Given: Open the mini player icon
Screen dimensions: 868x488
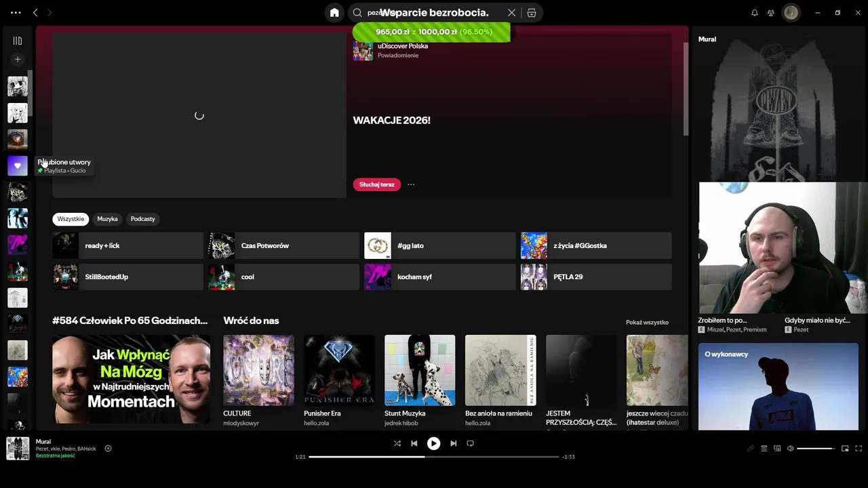Looking at the screenshot, I should pos(845,448).
